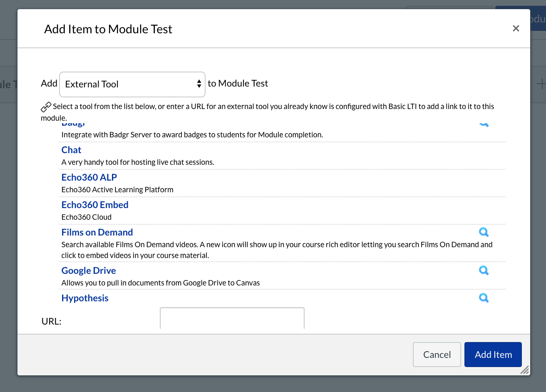Click the search icon beside Google Drive
The height and width of the screenshot is (392, 546).
tap(484, 270)
